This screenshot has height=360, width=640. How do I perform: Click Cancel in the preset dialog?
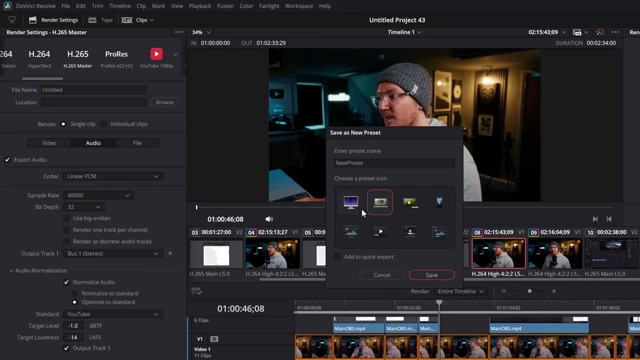(382, 275)
